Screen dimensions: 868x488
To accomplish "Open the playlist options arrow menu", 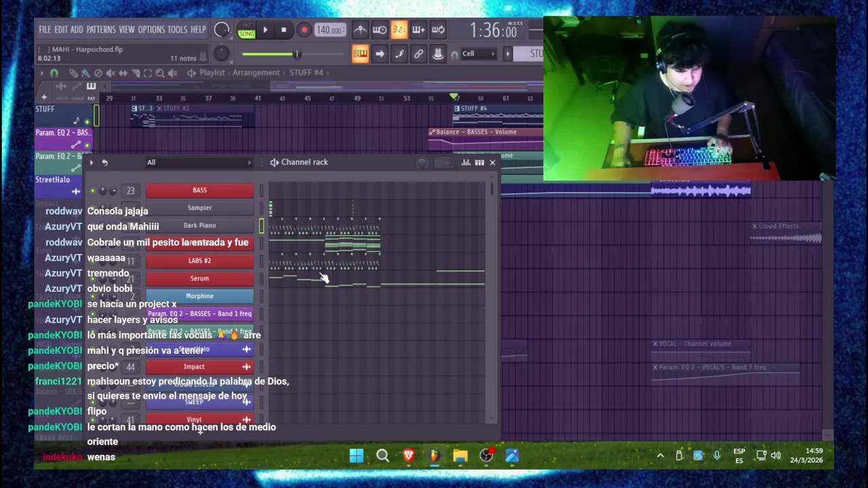I will point(41,73).
